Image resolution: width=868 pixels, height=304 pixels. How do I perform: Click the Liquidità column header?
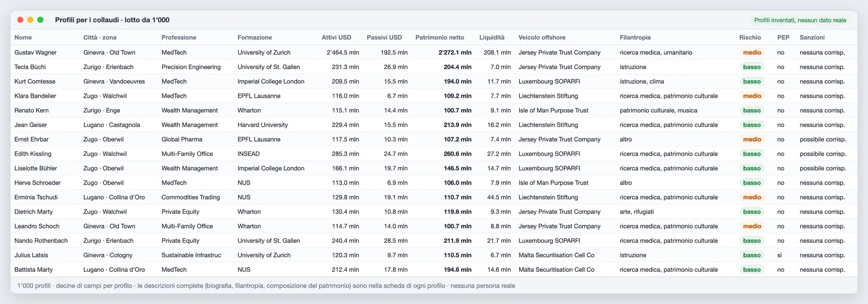492,37
